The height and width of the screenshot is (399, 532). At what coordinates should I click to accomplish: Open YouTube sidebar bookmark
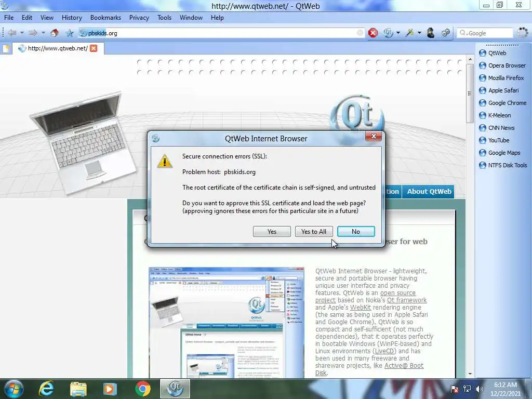click(x=495, y=140)
